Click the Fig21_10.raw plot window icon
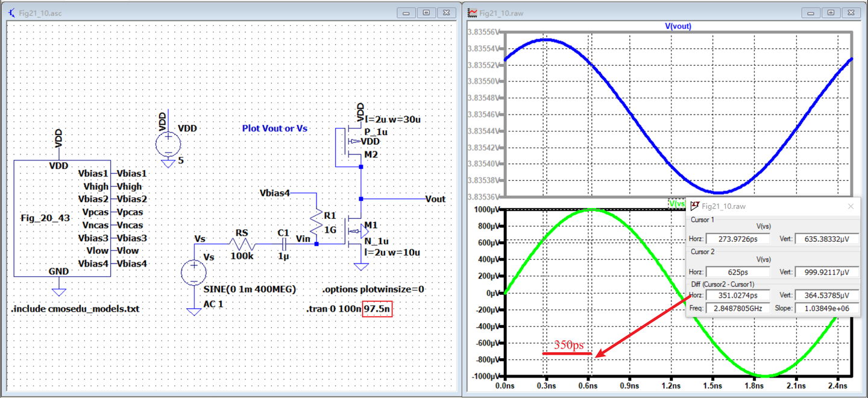Image resolution: width=868 pixels, height=398 pixels. [473, 13]
